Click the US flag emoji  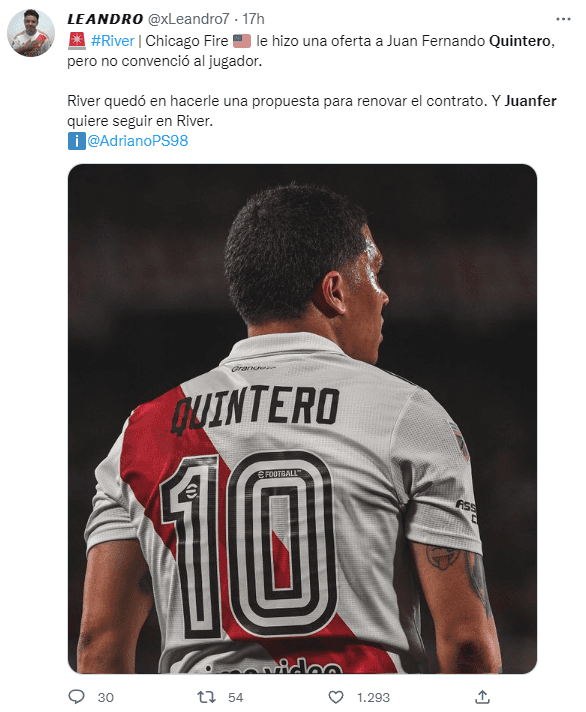point(242,41)
